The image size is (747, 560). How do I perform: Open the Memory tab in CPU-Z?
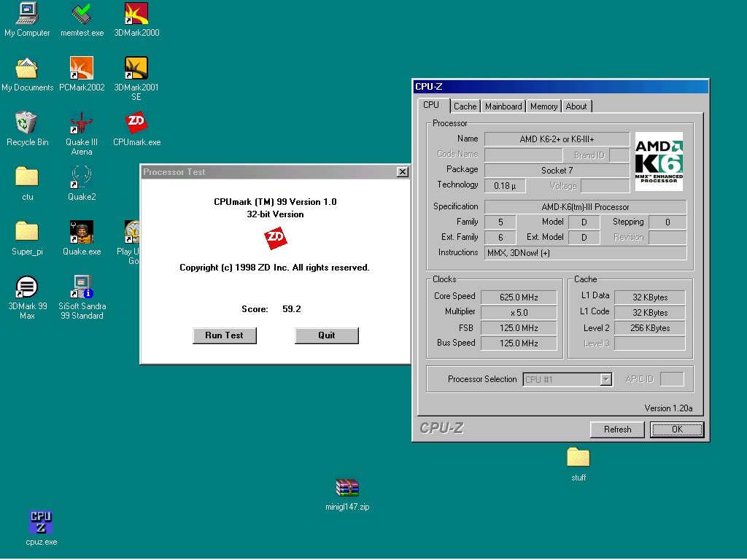pyautogui.click(x=543, y=106)
